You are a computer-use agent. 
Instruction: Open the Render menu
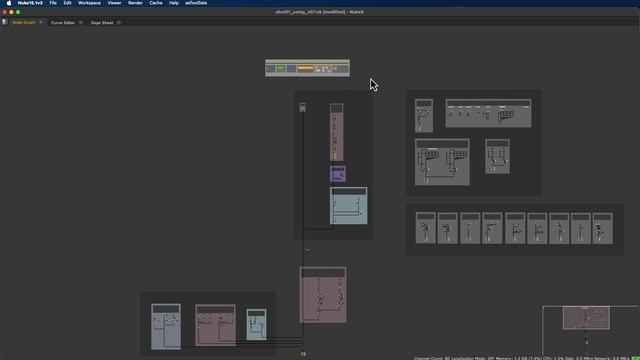tap(135, 3)
